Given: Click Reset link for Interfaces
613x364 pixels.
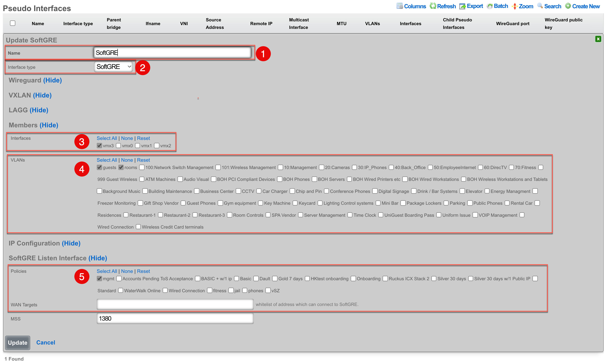Looking at the screenshot, I should click(143, 138).
